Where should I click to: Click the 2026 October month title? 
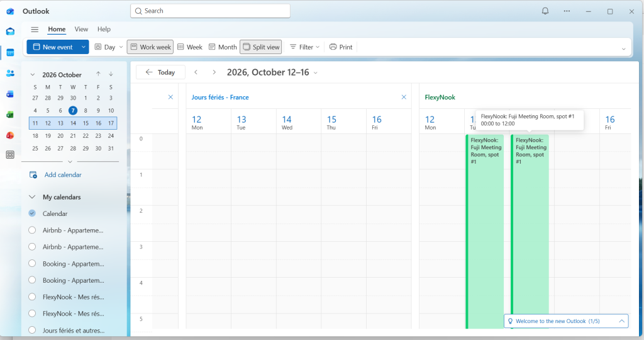tap(62, 75)
